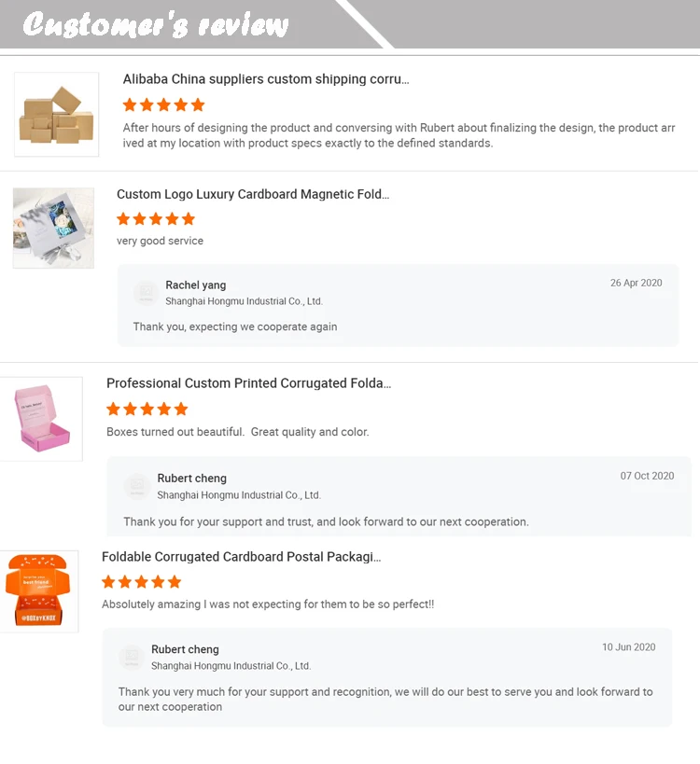Click the 26 Apr 2020 reply date

636,283
